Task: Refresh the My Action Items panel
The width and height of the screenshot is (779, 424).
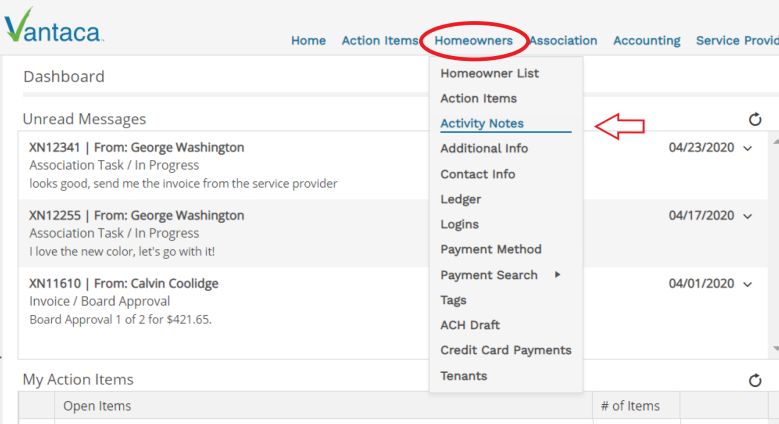Action: 755,380
